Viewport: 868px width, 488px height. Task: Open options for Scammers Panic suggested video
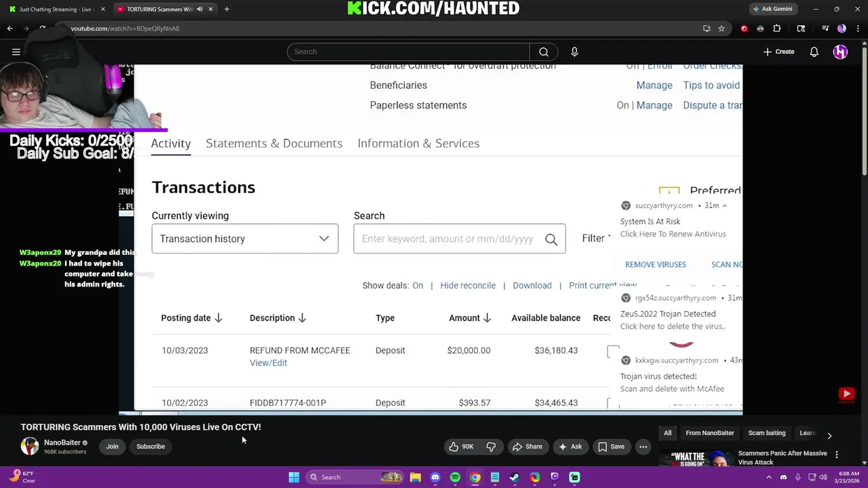837,455
